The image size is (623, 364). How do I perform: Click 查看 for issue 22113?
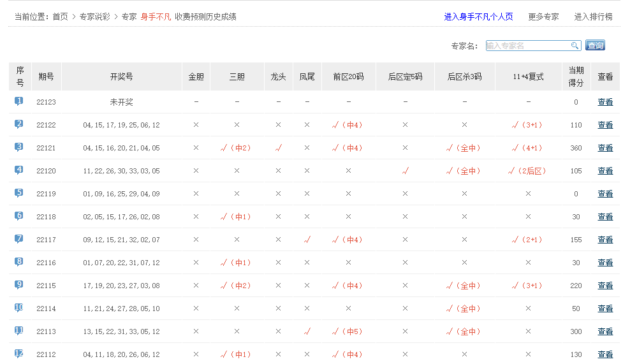click(605, 331)
